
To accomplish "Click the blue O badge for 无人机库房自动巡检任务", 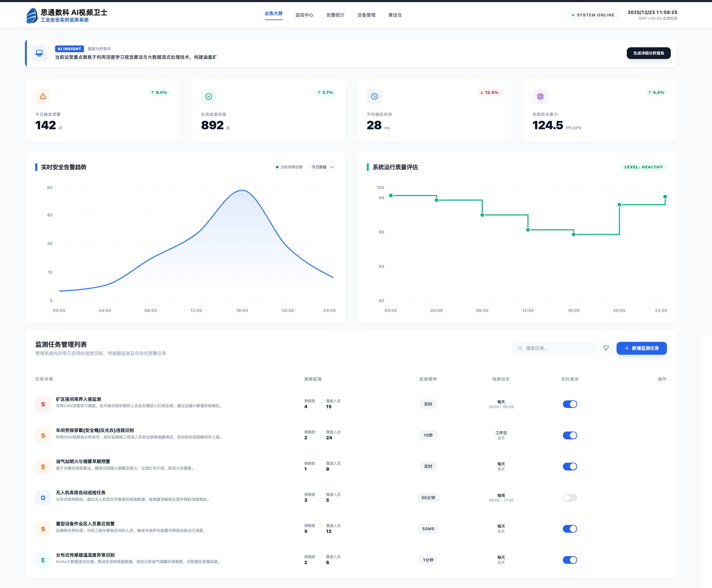I will pos(43,497).
